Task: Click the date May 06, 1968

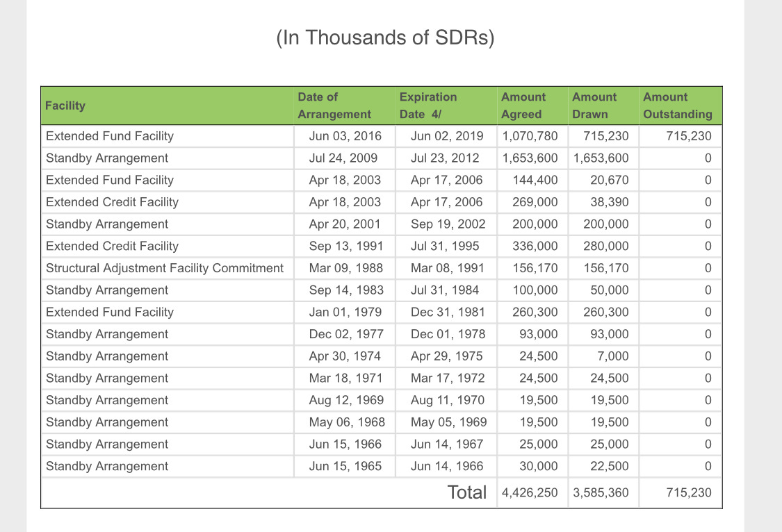Action: pos(347,422)
